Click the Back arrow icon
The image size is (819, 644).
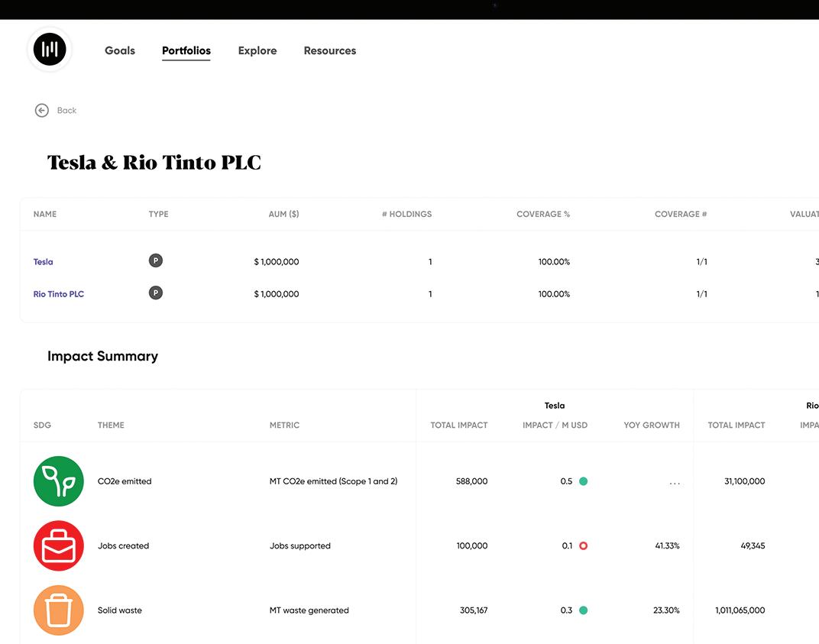[x=42, y=110]
